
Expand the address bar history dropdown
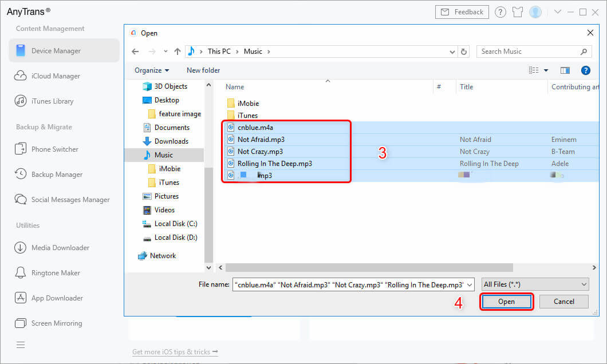[x=452, y=52]
